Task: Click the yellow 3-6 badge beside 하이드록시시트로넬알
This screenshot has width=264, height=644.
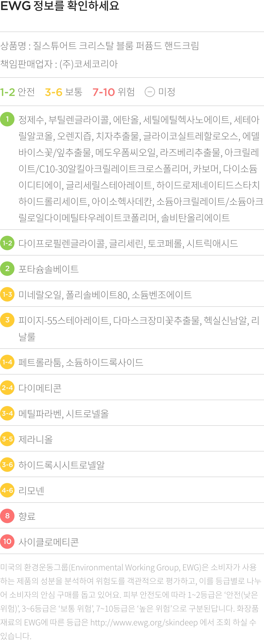Action: pos(7,465)
